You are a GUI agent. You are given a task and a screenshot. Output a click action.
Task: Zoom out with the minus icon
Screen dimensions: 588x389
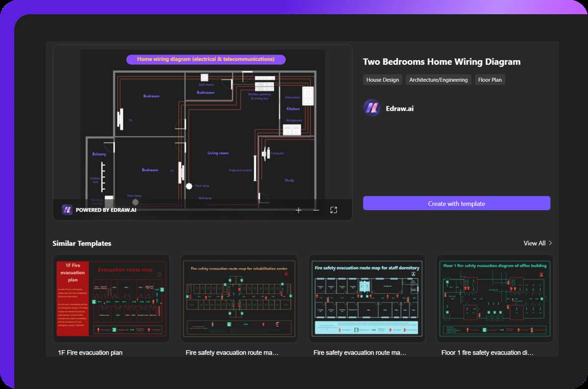[316, 210]
